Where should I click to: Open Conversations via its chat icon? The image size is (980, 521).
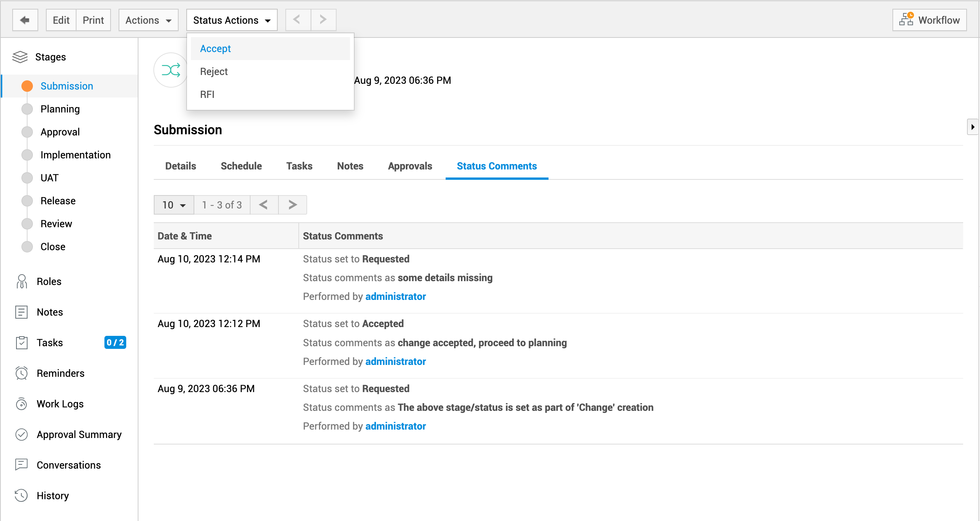pos(21,465)
